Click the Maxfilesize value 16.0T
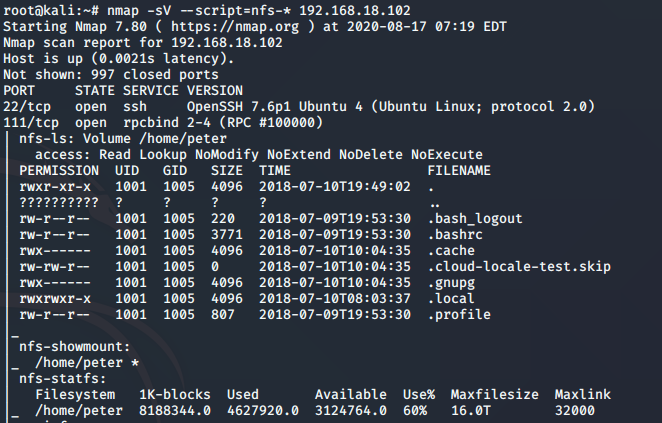The width and height of the screenshot is (662, 423). 471,411
